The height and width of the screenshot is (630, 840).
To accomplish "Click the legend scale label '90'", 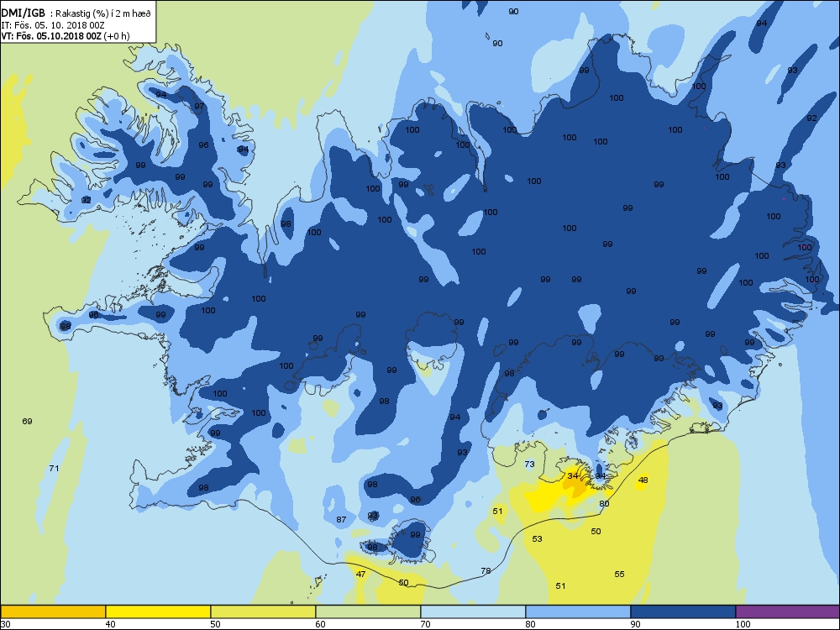I will tap(635, 624).
